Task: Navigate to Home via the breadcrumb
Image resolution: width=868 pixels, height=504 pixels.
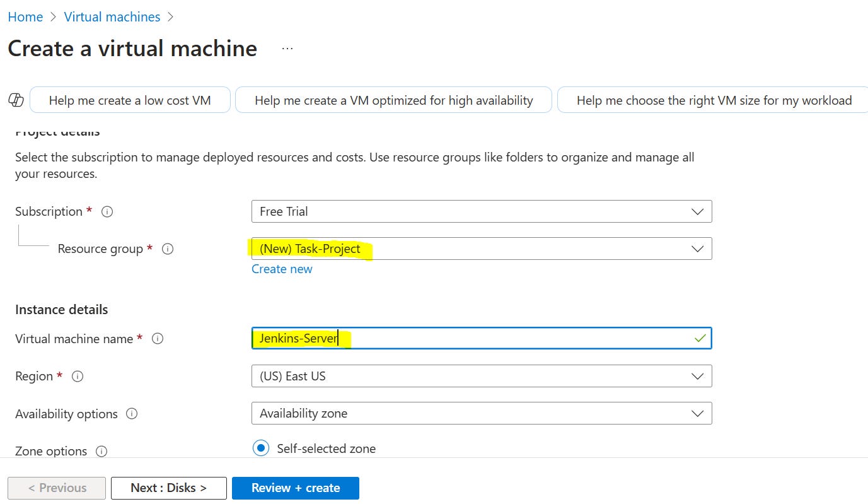Action: coord(25,16)
